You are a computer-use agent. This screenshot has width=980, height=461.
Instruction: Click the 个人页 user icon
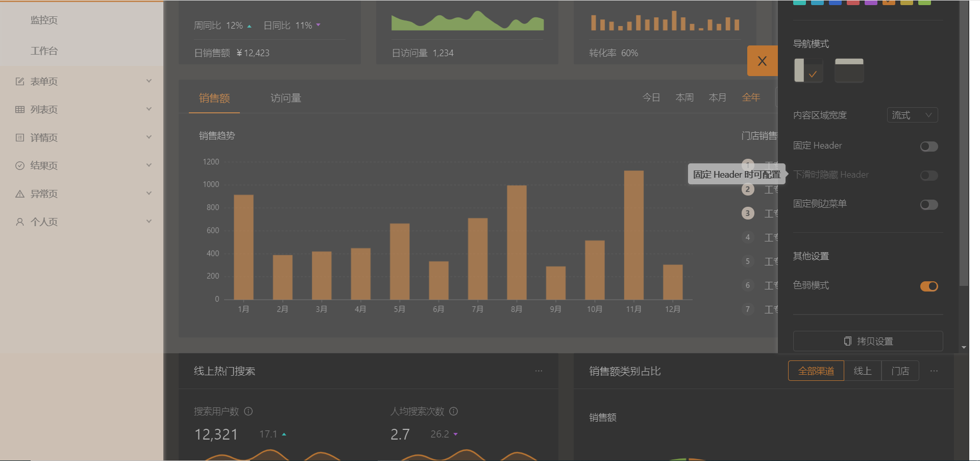coord(20,221)
